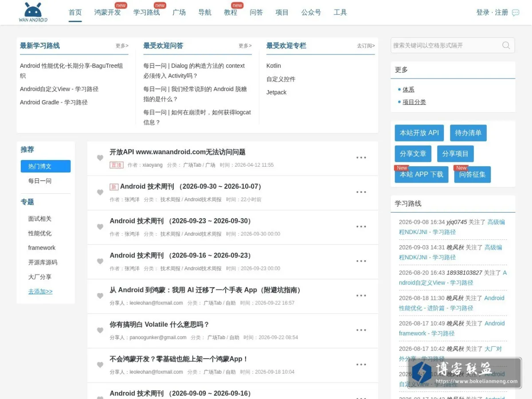532x399 pixels.
Task: Favorite the 你有搞明白 Volatile article heart
Action: click(100, 330)
